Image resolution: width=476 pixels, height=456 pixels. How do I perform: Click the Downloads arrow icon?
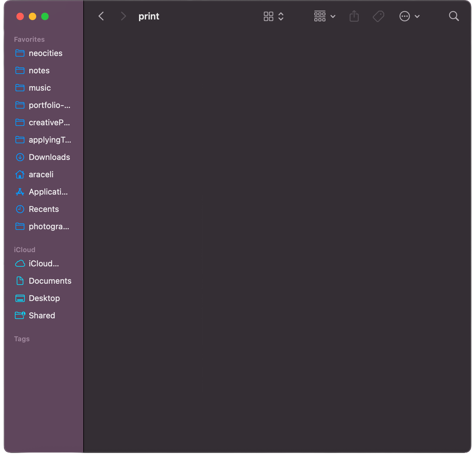click(20, 157)
